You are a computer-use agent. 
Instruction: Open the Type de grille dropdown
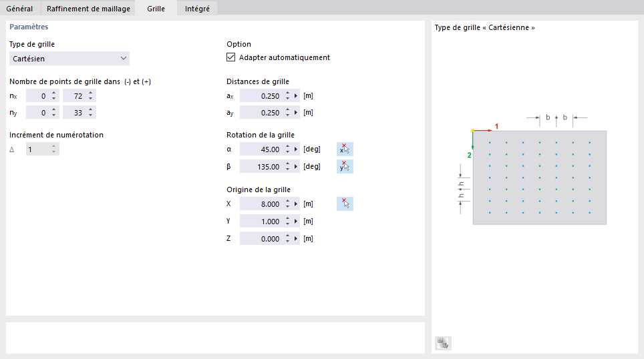click(69, 59)
